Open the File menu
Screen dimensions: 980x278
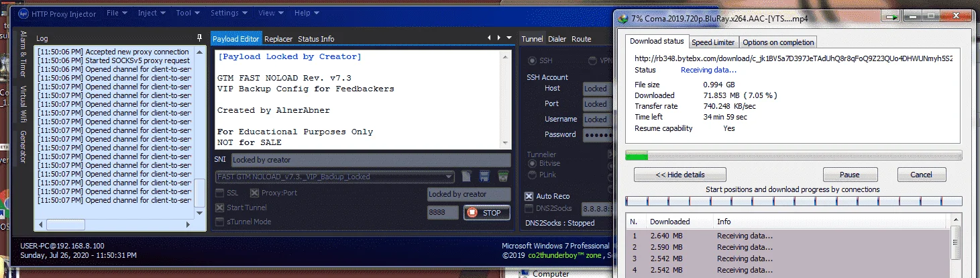[116, 13]
